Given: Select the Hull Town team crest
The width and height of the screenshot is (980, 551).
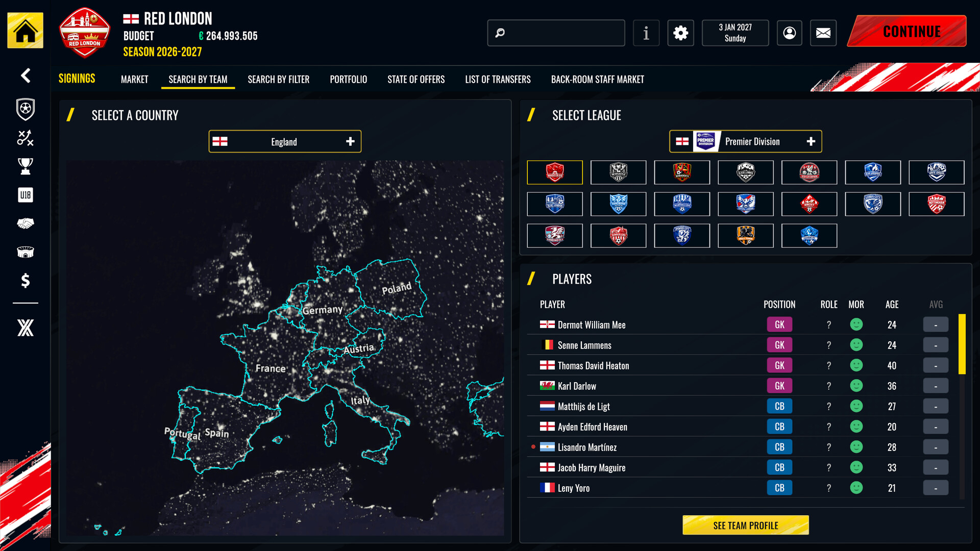Looking at the screenshot, I should point(745,236).
